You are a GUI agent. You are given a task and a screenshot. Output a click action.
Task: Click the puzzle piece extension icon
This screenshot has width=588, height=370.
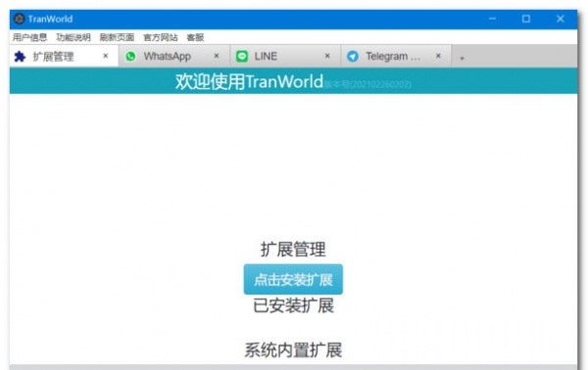click(20, 57)
